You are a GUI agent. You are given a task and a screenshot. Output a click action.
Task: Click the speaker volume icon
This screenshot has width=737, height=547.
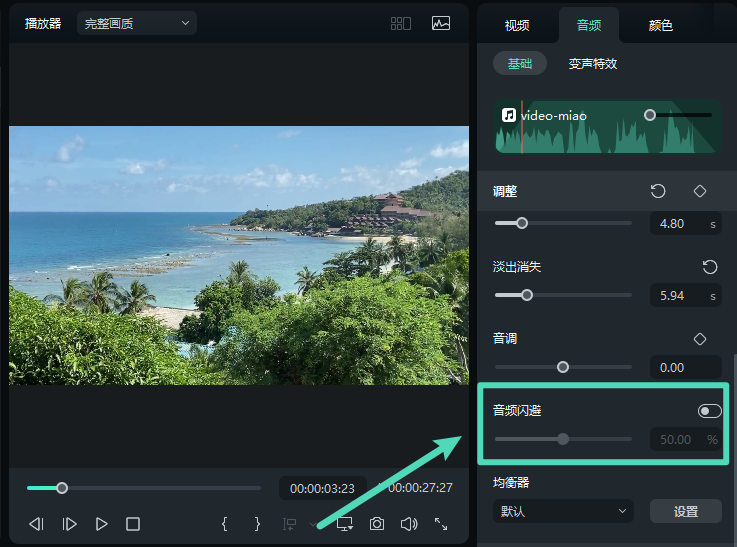coord(409,524)
